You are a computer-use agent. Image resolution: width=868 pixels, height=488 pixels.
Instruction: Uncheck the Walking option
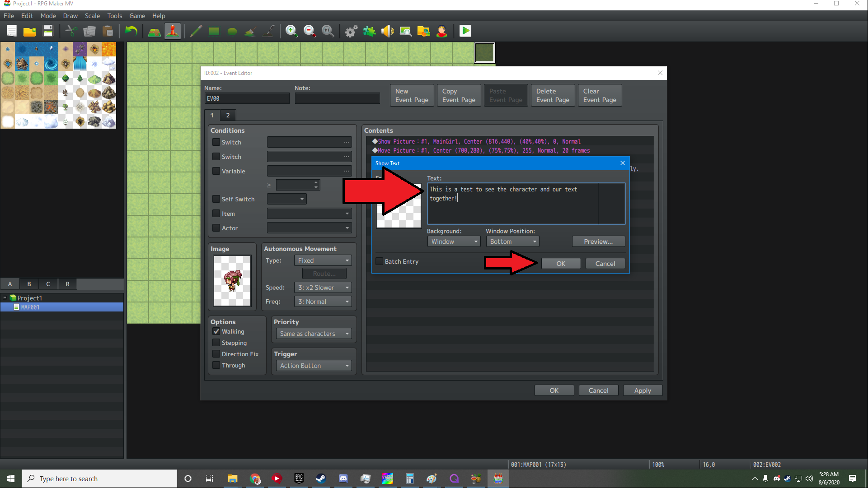click(216, 331)
